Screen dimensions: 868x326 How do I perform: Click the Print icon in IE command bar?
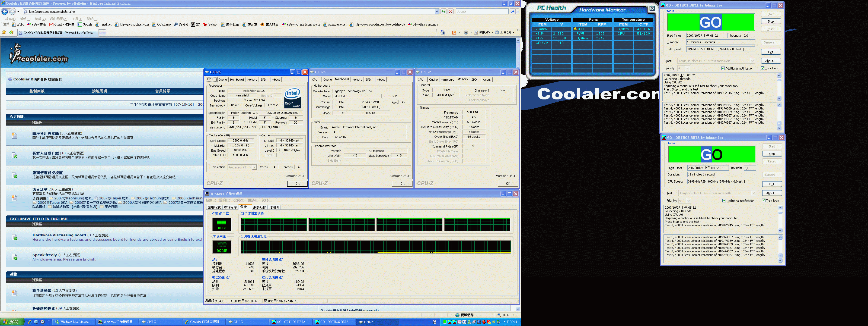466,32
